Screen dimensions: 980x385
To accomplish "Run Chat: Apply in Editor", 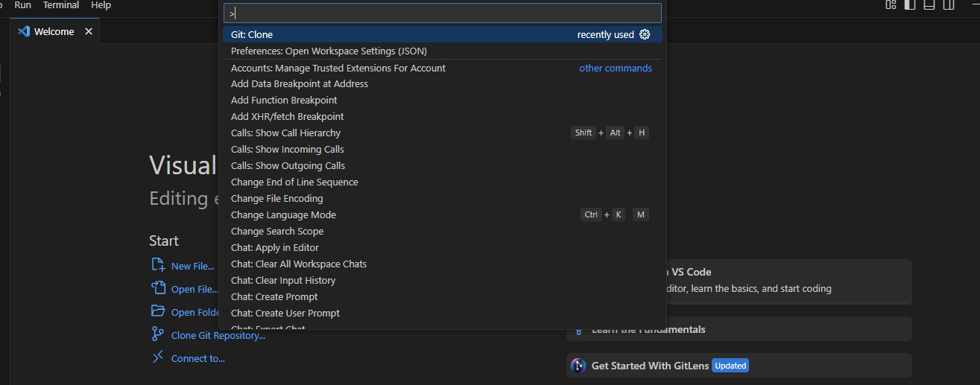I will tap(443, 248).
